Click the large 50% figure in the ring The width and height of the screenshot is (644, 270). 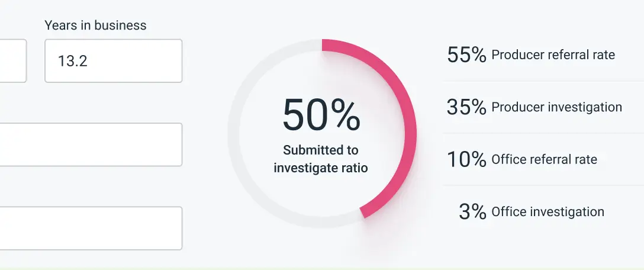(321, 115)
